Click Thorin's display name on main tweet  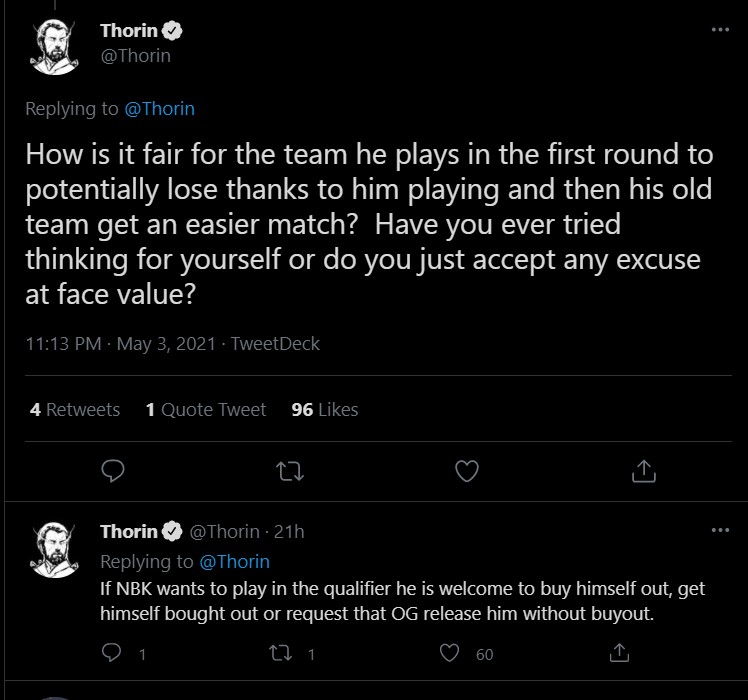(x=129, y=31)
